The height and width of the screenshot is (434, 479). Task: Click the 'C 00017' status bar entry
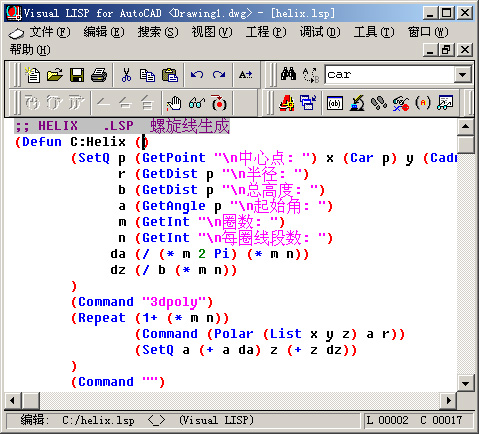click(x=441, y=420)
